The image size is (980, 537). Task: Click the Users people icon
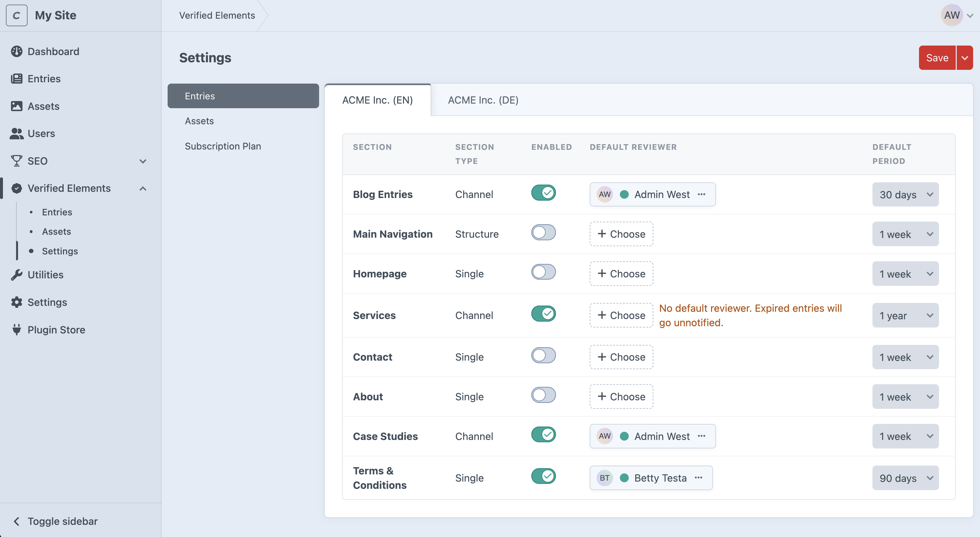click(x=16, y=133)
